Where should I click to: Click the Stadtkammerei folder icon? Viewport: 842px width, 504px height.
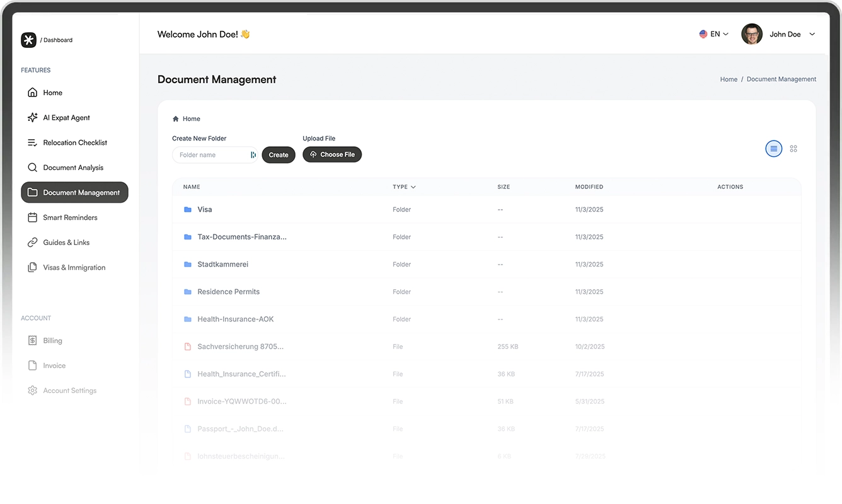coord(188,265)
